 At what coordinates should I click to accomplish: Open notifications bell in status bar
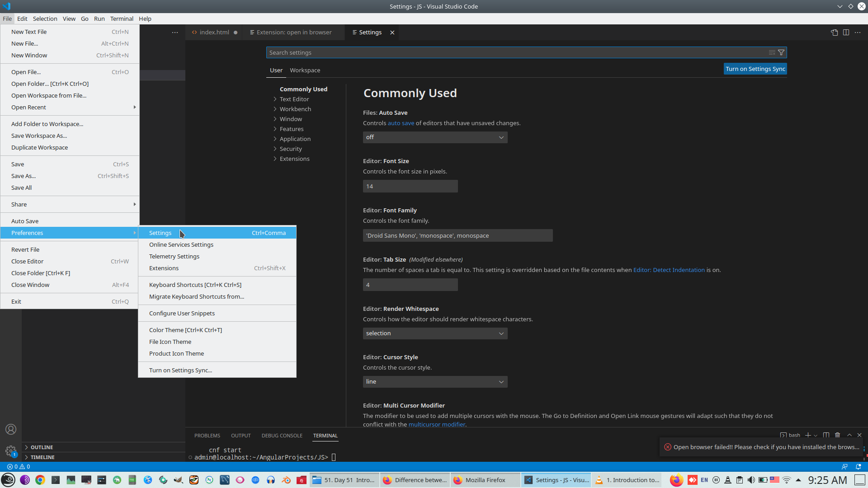click(859, 467)
